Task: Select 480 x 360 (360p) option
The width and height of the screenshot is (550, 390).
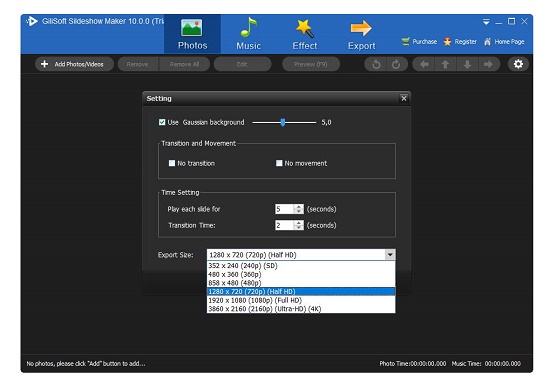Action: tap(301, 274)
